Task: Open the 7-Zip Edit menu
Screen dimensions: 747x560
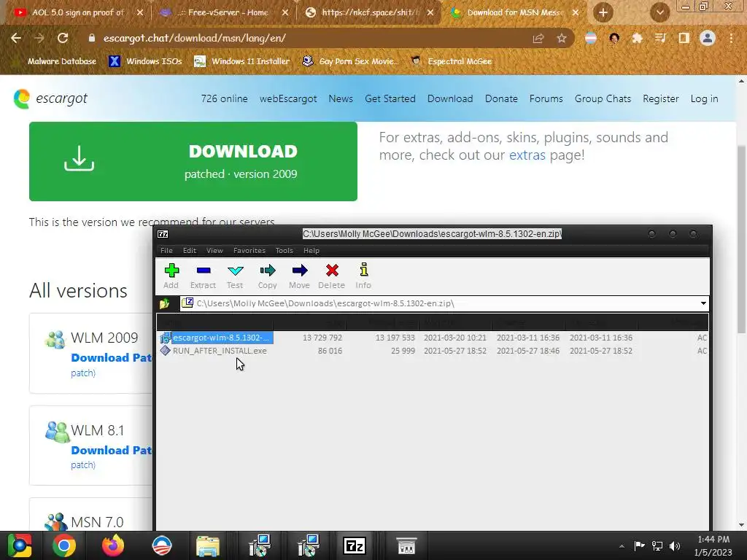Action: coord(190,251)
